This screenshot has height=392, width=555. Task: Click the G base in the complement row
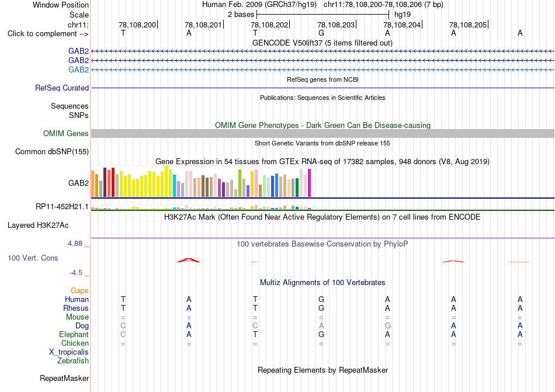pos(321,33)
